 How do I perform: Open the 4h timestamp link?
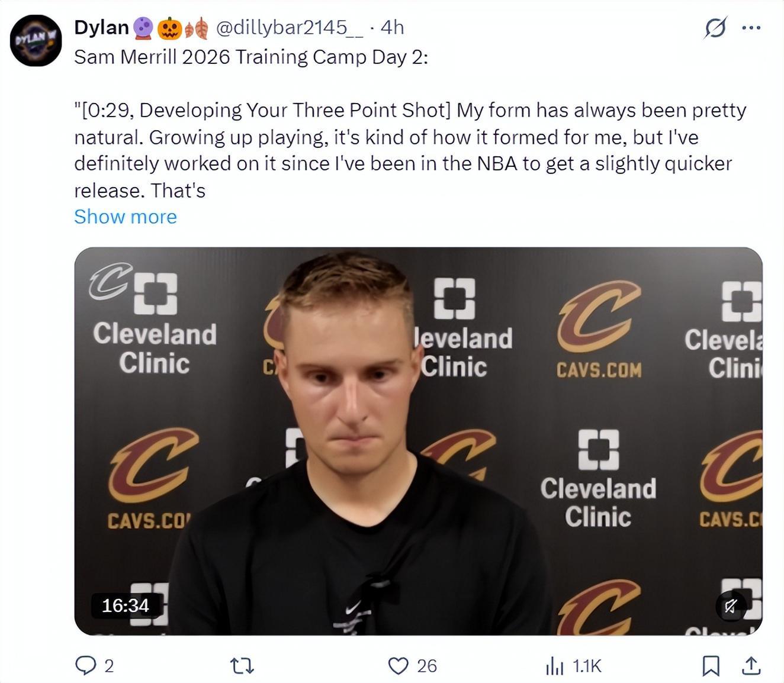pyautogui.click(x=392, y=27)
